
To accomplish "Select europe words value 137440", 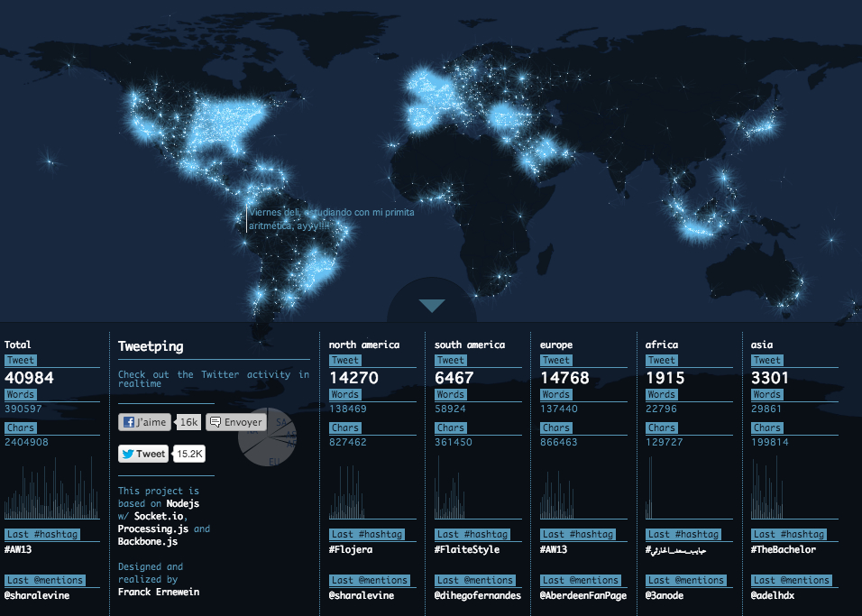I will pyautogui.click(x=558, y=409).
